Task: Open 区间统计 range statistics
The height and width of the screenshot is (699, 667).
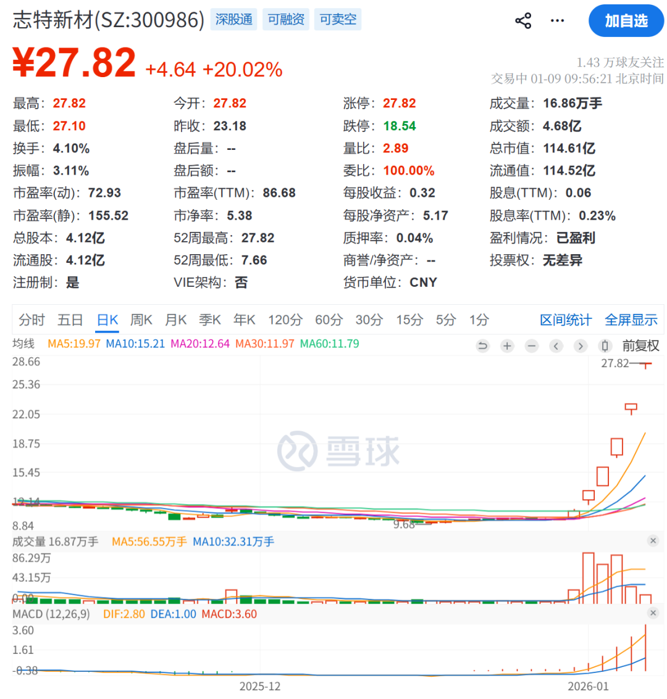Action: click(566, 320)
